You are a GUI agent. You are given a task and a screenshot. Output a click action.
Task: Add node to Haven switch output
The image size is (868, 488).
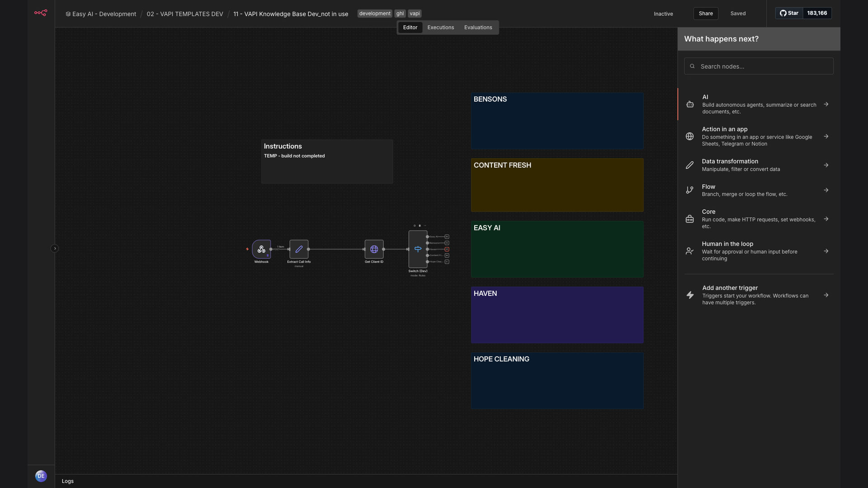[x=447, y=249]
